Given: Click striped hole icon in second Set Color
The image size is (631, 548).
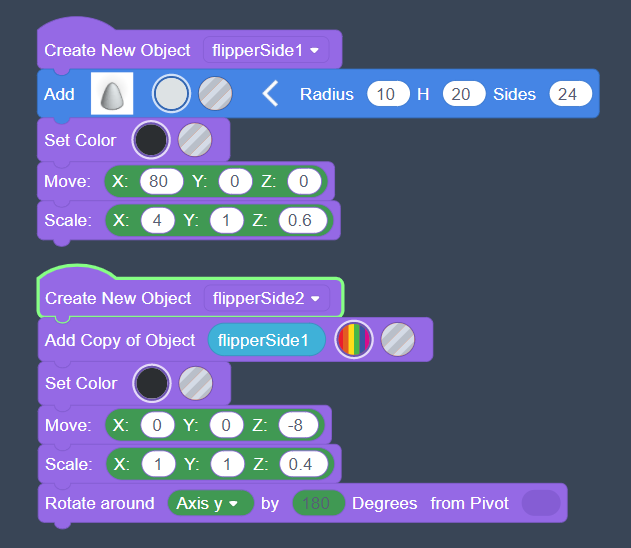Looking at the screenshot, I should coord(196,383).
